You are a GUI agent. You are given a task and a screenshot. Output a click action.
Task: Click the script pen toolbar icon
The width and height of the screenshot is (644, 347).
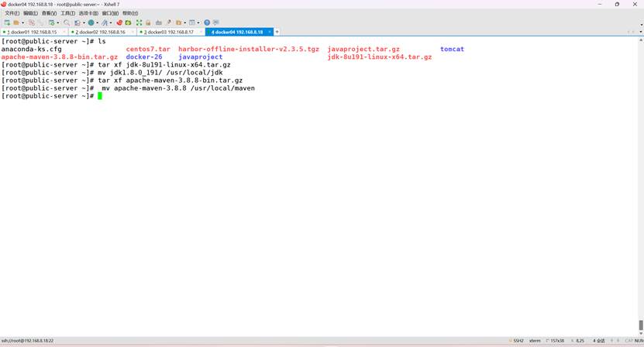[x=169, y=22]
